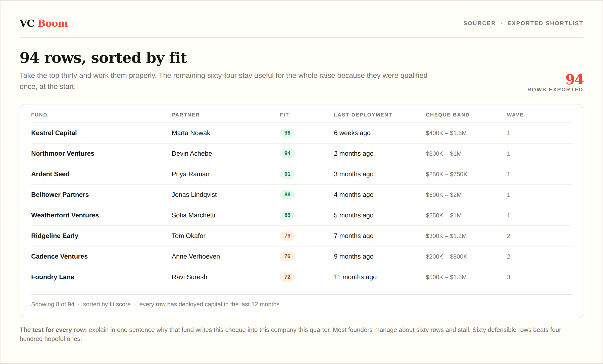Click the green fit score badge 88
The image size is (603, 364).
(x=287, y=195)
